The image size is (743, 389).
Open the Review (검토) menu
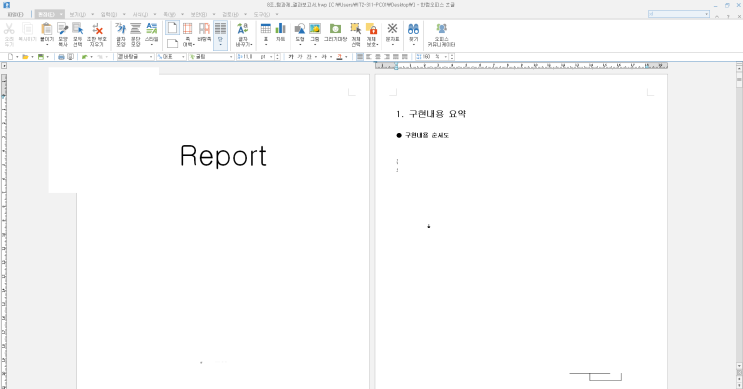point(230,15)
